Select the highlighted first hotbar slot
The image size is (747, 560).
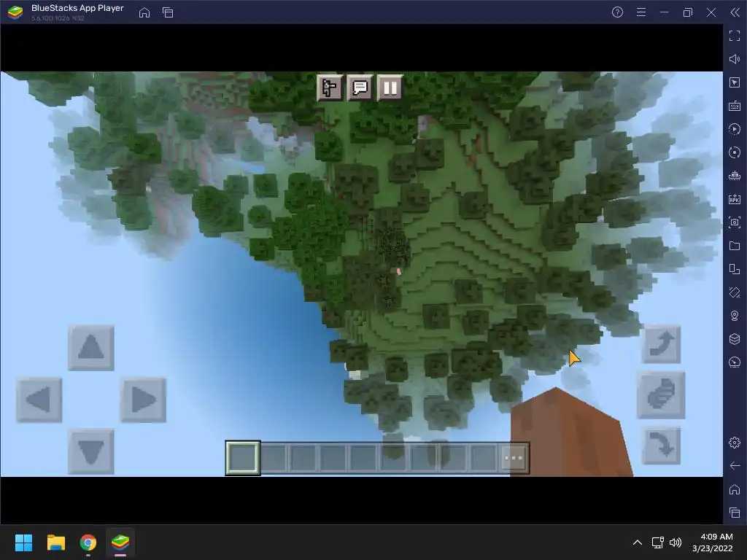pos(243,458)
